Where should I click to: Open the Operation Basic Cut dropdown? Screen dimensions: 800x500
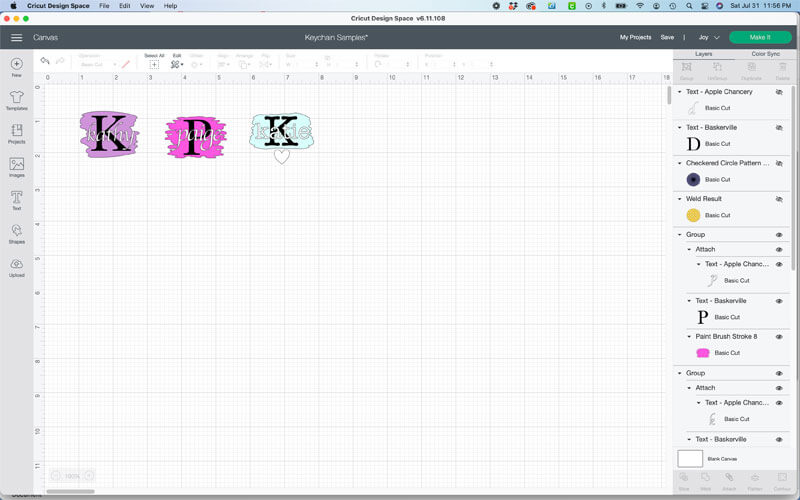98,64
